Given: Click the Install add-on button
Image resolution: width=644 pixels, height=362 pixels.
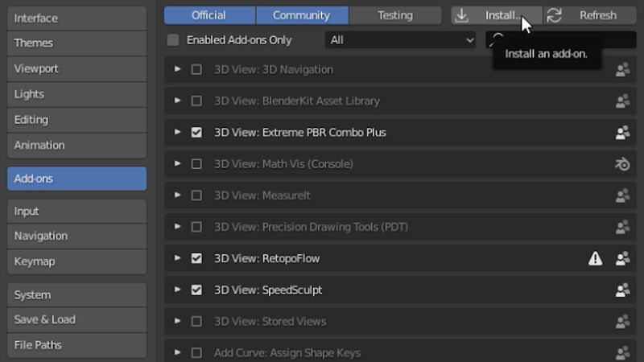Looking at the screenshot, I should coord(497,15).
